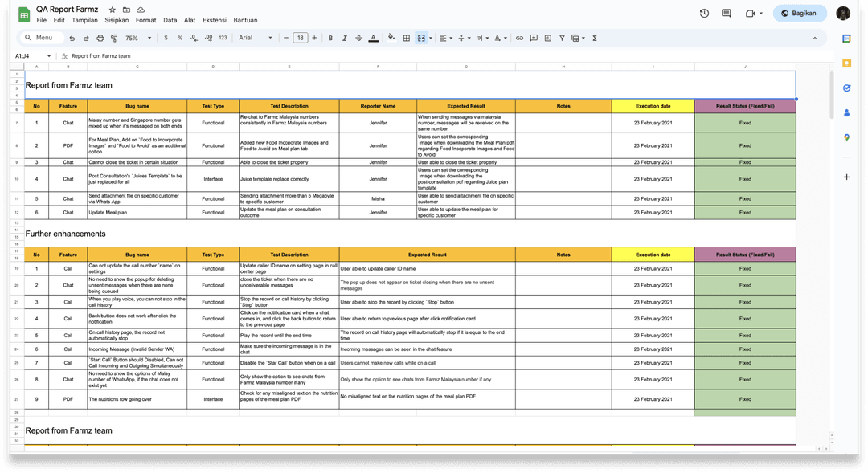
Task: Open the Ekstensi menu
Action: click(x=215, y=20)
